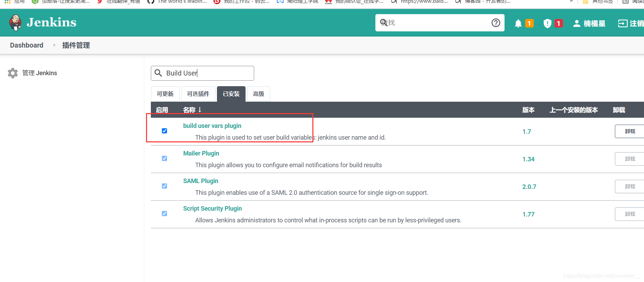Switch to the 可更新 tab
The image size is (644, 282).
(x=165, y=94)
